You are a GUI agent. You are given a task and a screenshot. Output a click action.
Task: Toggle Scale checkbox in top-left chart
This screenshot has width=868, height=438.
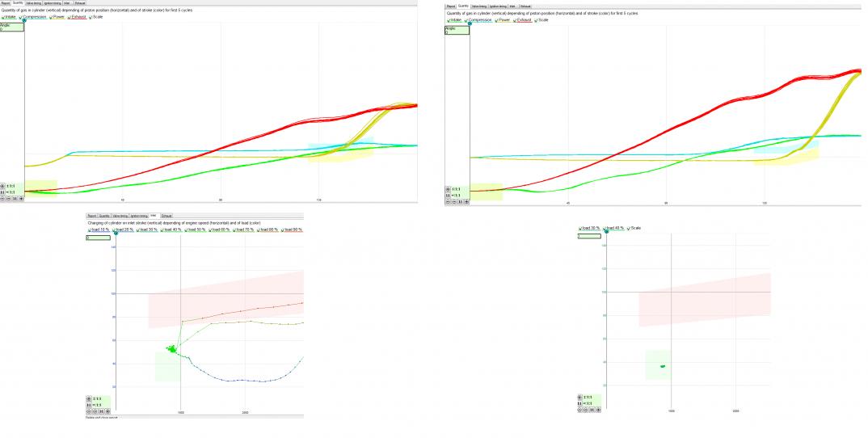pyautogui.click(x=95, y=17)
